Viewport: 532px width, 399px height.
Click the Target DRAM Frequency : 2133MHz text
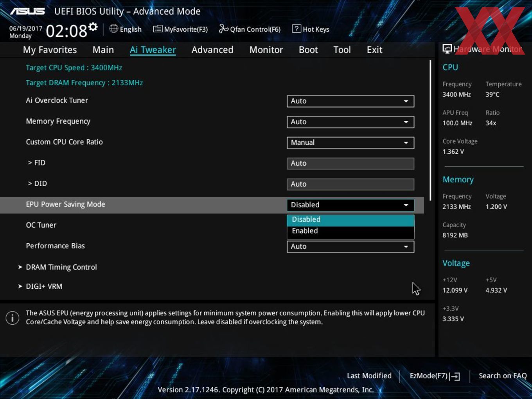(84, 83)
